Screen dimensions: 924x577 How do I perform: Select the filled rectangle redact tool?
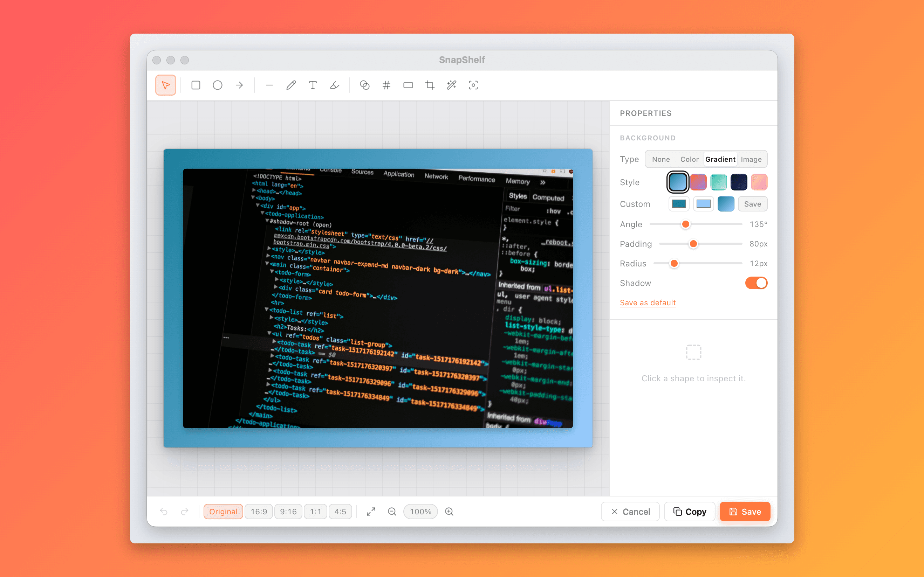(408, 85)
